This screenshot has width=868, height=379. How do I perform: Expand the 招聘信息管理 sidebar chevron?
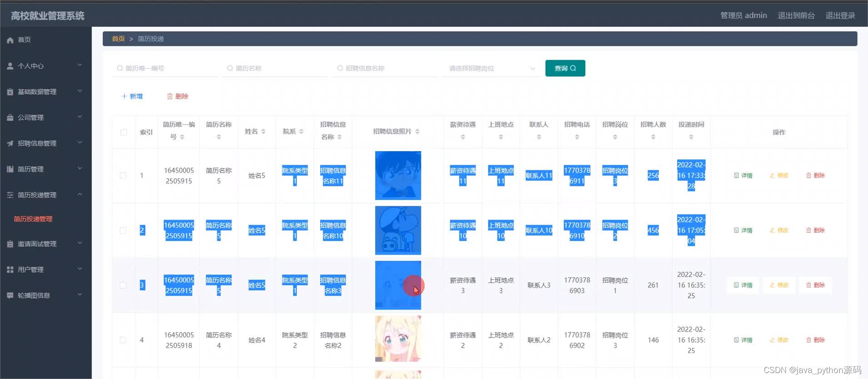coord(80,143)
